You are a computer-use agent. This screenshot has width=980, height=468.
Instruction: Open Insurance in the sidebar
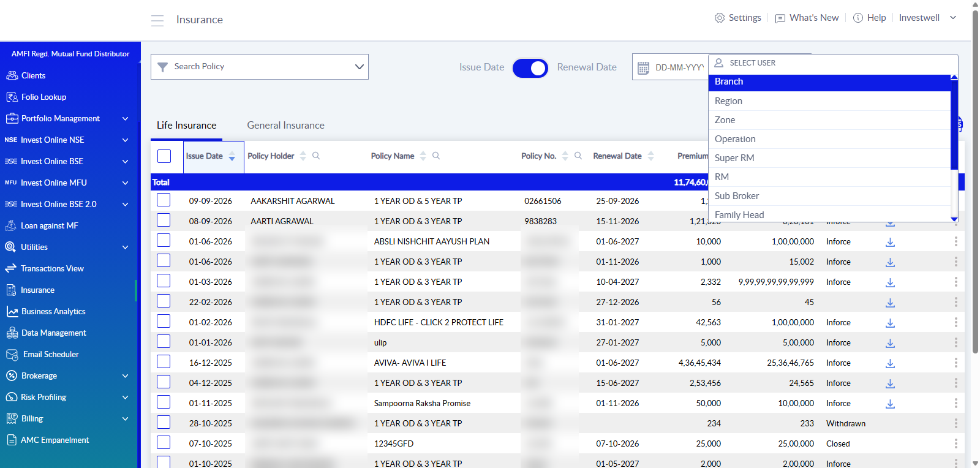click(37, 290)
